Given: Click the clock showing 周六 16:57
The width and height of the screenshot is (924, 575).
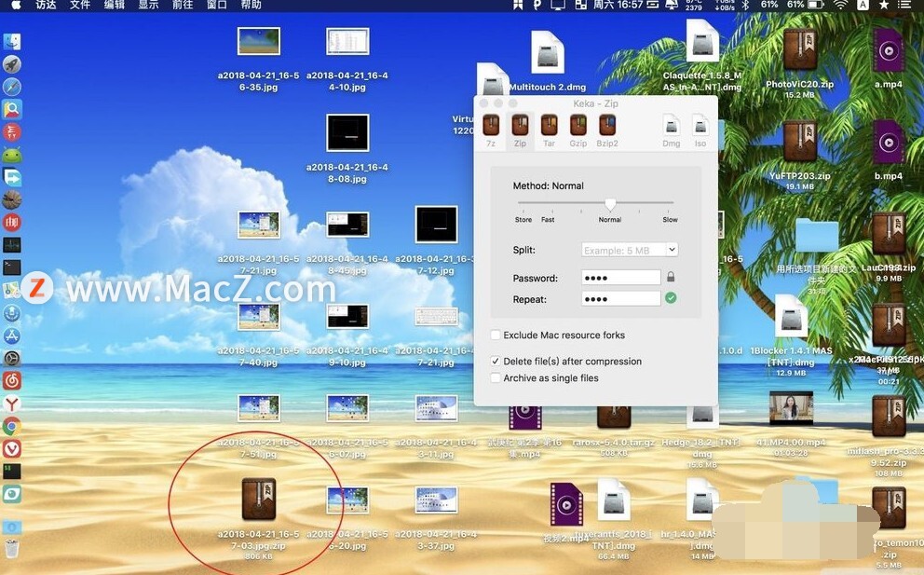Looking at the screenshot, I should click(x=618, y=5).
